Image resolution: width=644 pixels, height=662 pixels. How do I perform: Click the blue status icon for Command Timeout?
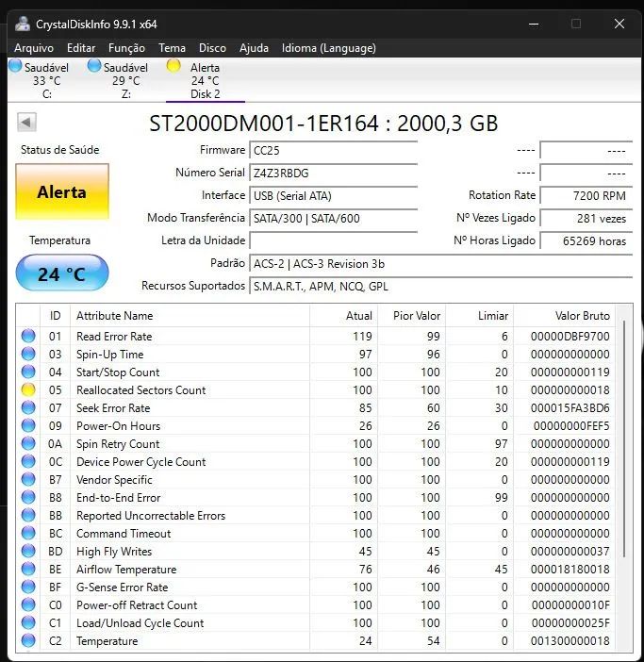(x=28, y=533)
